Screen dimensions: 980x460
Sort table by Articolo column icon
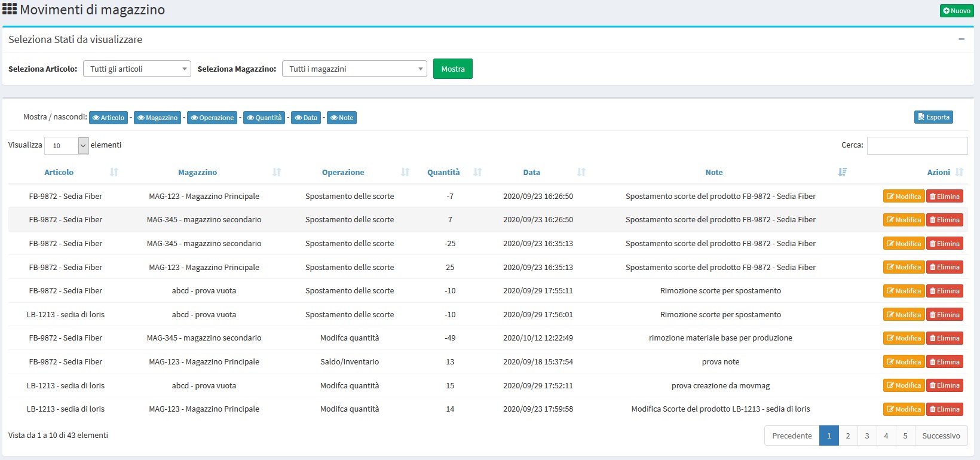click(x=114, y=172)
